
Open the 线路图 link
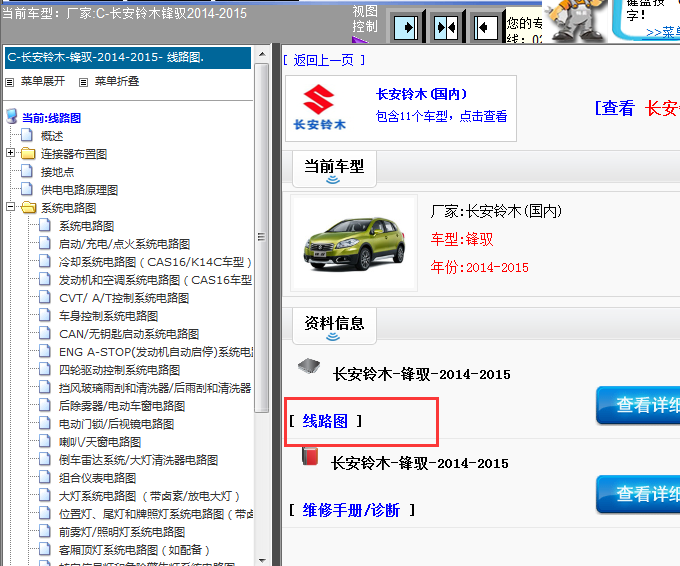[x=325, y=421]
